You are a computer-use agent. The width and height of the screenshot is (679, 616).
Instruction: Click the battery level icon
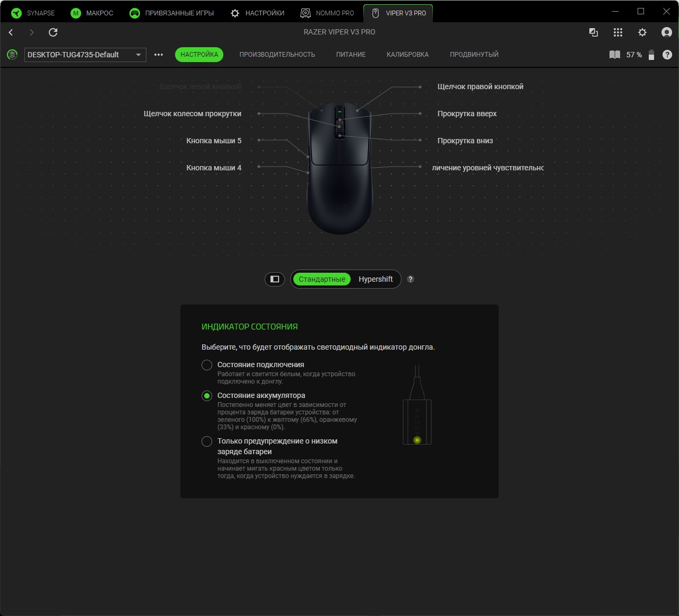[651, 55]
